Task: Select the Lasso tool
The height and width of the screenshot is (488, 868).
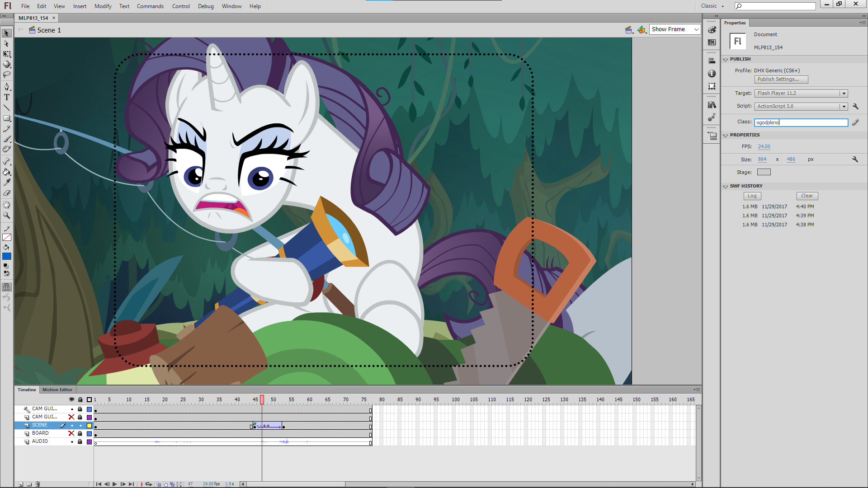Action: [x=7, y=75]
